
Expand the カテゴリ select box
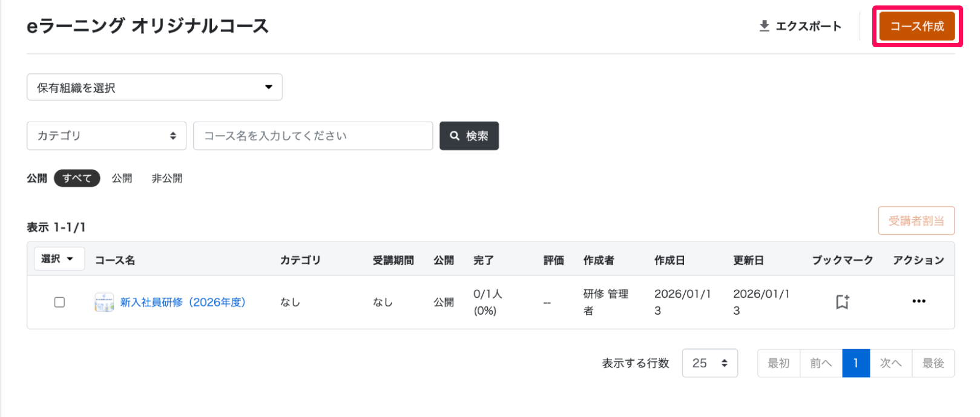click(107, 136)
